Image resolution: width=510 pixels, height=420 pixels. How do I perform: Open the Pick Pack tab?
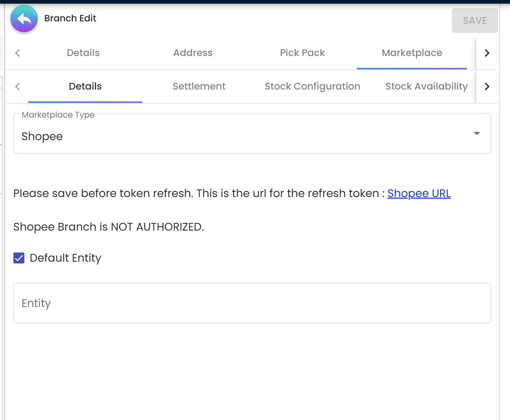pyautogui.click(x=302, y=53)
